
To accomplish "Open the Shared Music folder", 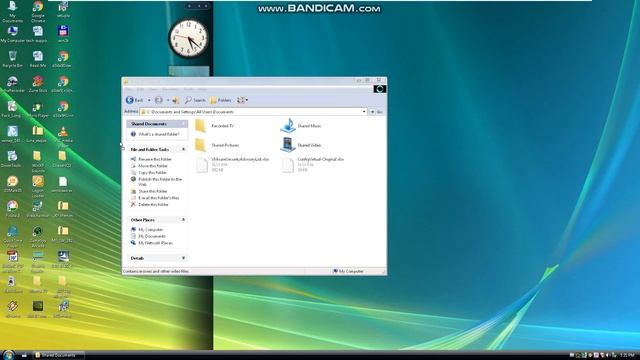I will click(301, 126).
